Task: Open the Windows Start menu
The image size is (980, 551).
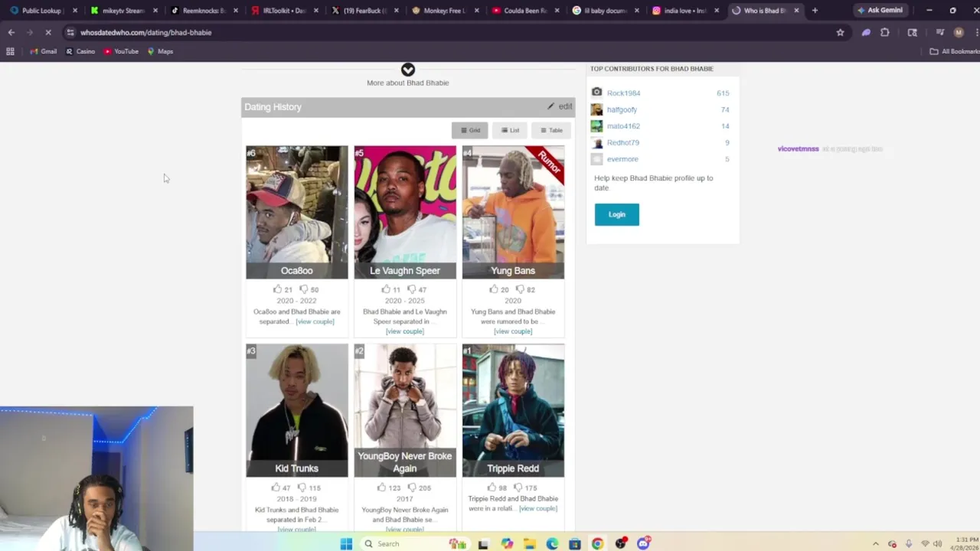Action: 346,543
